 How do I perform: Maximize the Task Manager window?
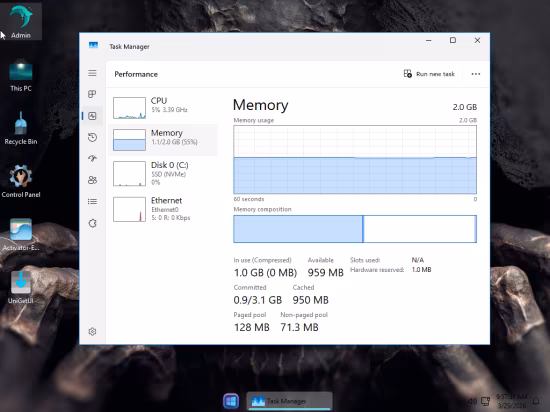click(453, 41)
